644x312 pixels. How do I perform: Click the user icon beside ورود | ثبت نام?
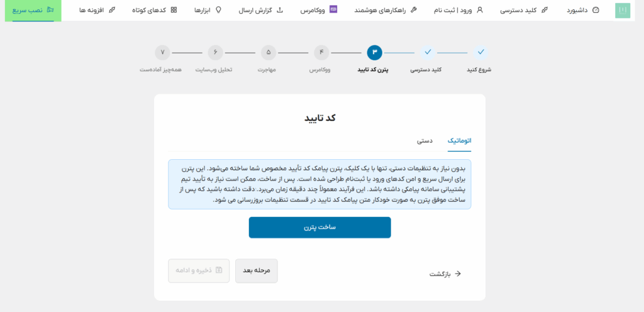[480, 10]
